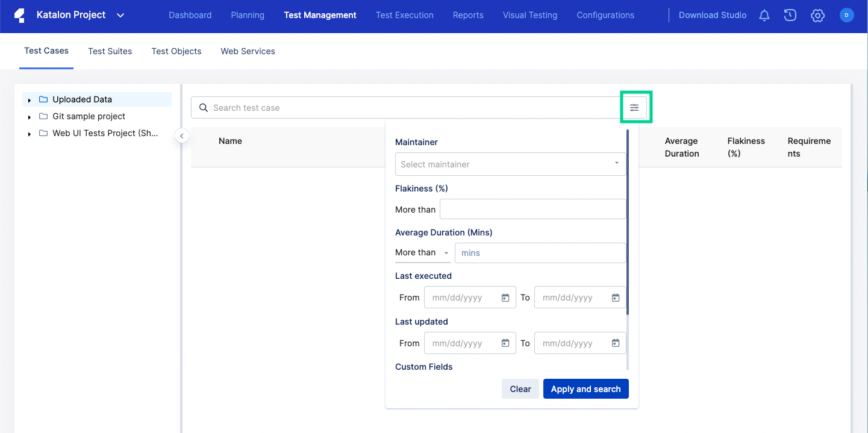Open the Test Execution menu
The width and height of the screenshot is (868, 433).
click(x=404, y=16)
